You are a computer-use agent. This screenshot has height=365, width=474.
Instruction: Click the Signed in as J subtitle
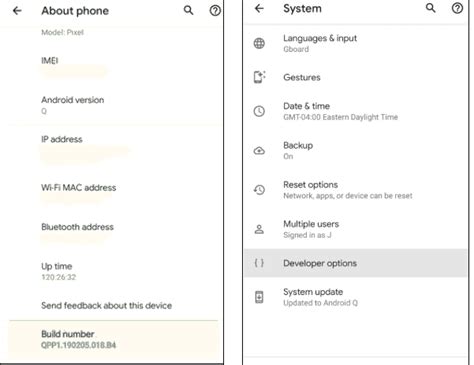307,235
